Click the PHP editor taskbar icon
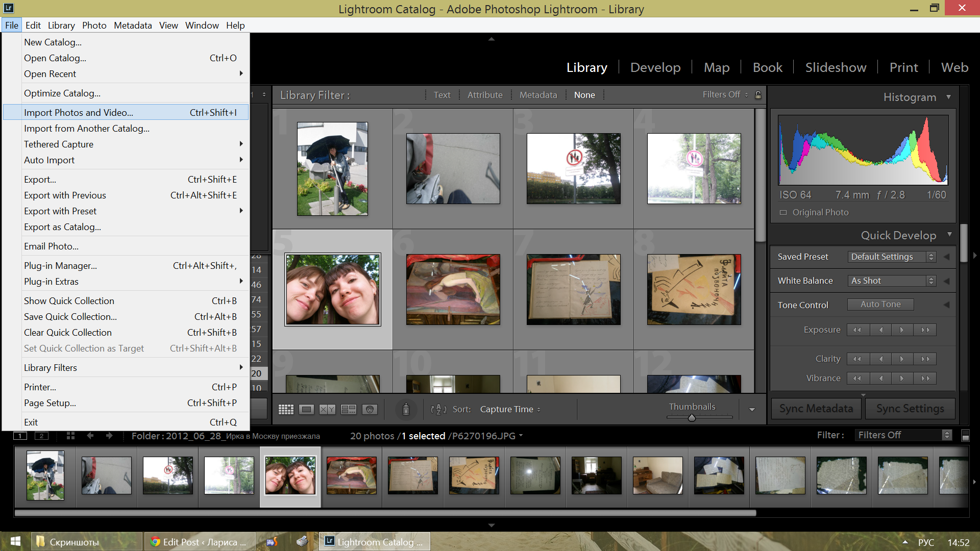The image size is (980, 551). [x=272, y=542]
